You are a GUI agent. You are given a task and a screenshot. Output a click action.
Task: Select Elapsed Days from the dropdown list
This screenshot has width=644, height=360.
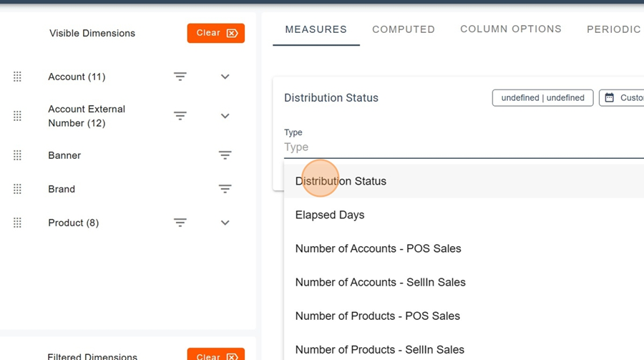click(330, 215)
